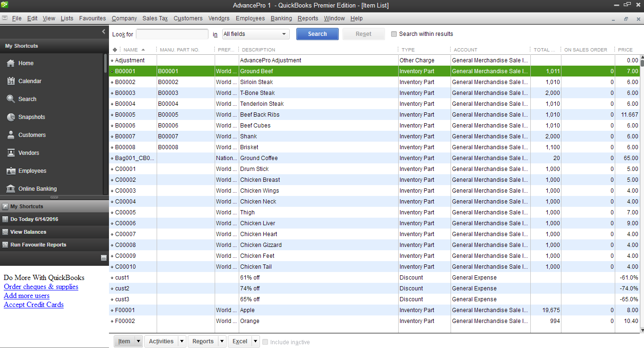Open the Banking menu
Screen dimensions: 644x348
[x=281, y=18]
